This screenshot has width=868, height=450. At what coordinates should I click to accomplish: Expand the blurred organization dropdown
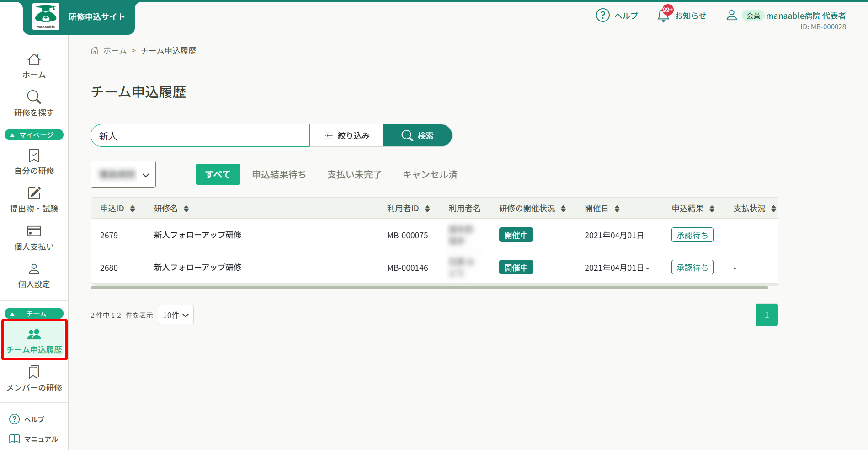coord(123,174)
